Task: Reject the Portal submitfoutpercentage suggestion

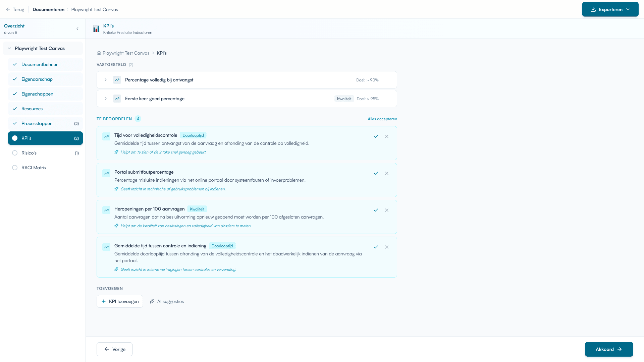Action: (x=387, y=173)
